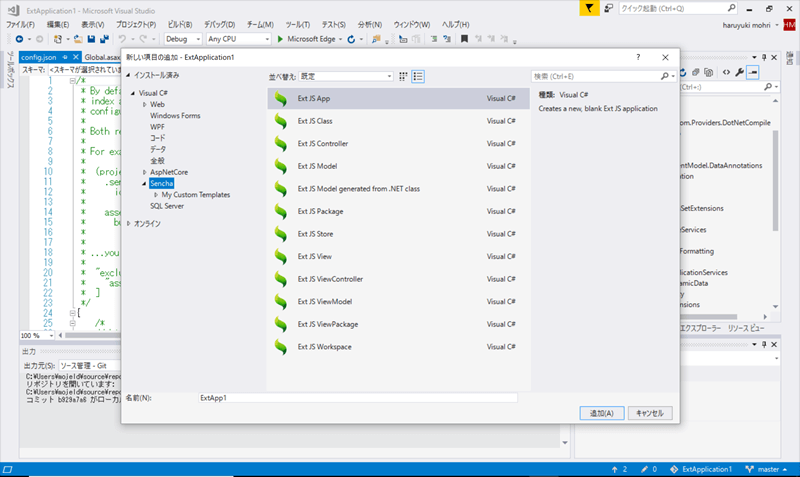
Task: Click the master branch in status bar
Action: pos(766,469)
